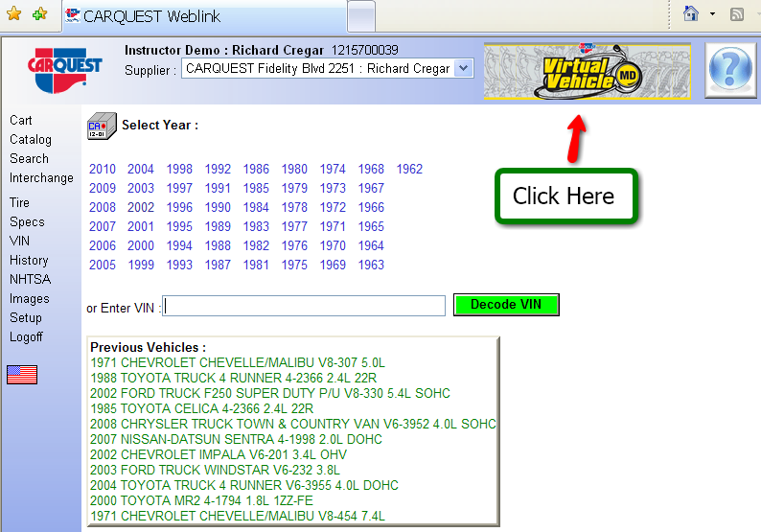The height and width of the screenshot is (532, 761).
Task: Open Cart in the sidebar
Action: 21,121
